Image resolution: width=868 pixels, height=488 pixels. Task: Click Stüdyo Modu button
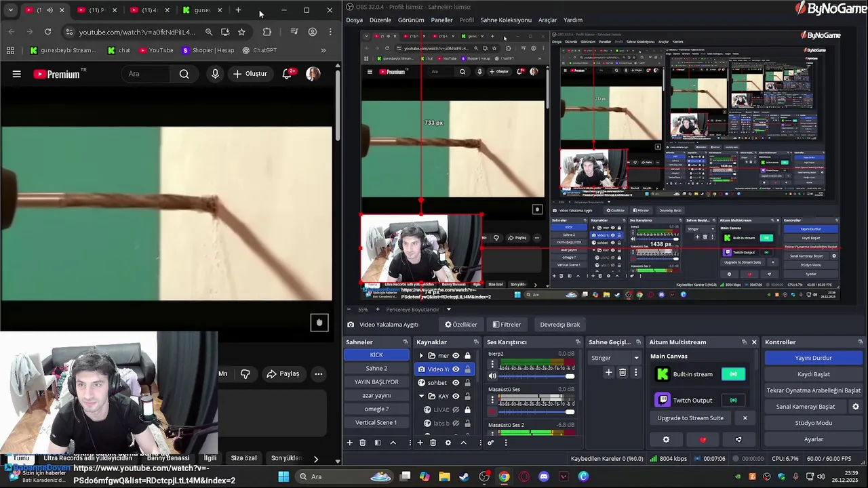[814, 423]
